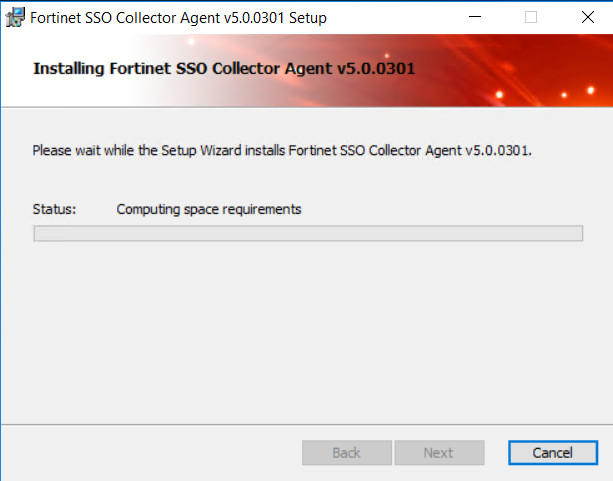Click the word "Setup" in the title bar

pos(308,18)
